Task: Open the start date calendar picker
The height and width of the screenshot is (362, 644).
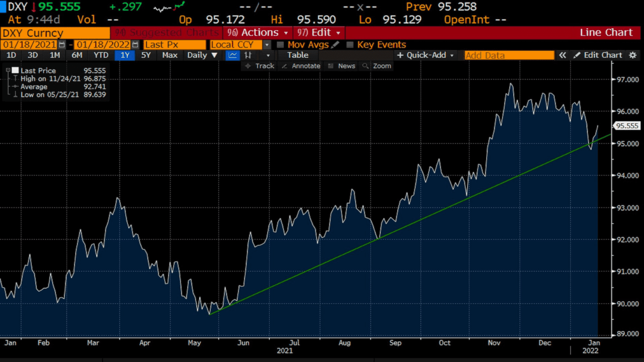Action: point(62,45)
